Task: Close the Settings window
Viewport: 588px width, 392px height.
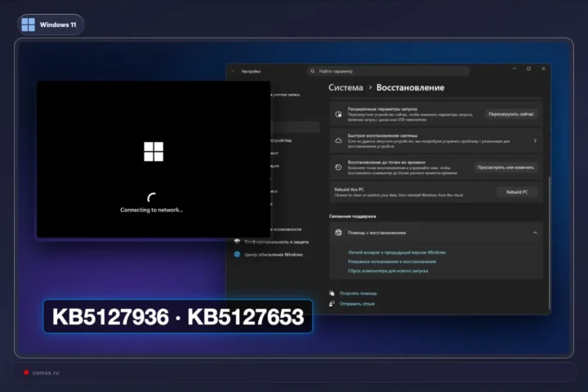Action: pyautogui.click(x=543, y=69)
